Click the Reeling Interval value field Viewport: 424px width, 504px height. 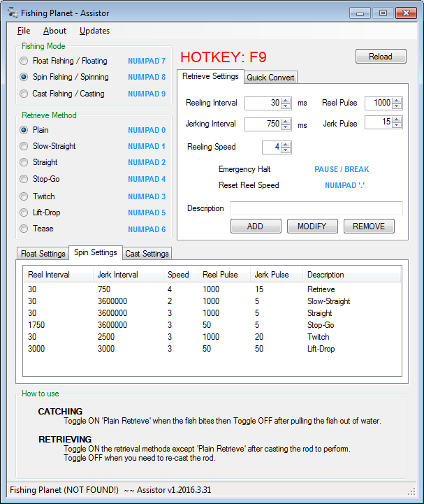pyautogui.click(x=263, y=103)
